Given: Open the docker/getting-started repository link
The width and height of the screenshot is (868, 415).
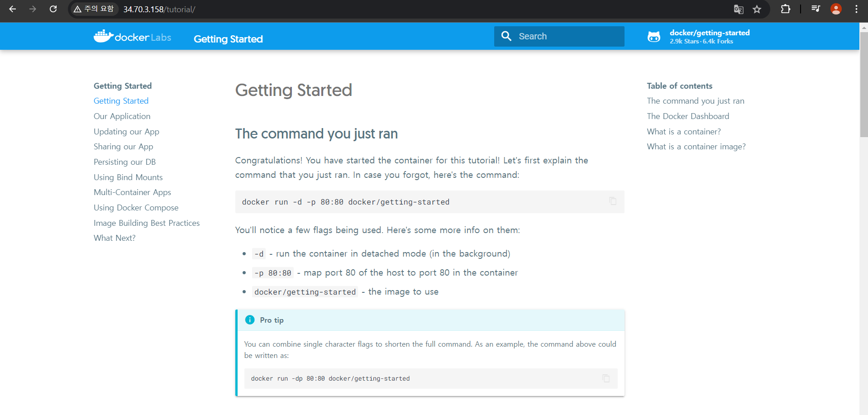Looking at the screenshot, I should (710, 33).
